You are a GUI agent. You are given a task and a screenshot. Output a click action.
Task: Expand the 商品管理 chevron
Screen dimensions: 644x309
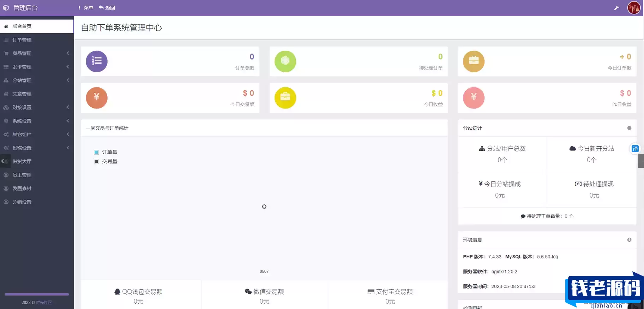(68, 53)
